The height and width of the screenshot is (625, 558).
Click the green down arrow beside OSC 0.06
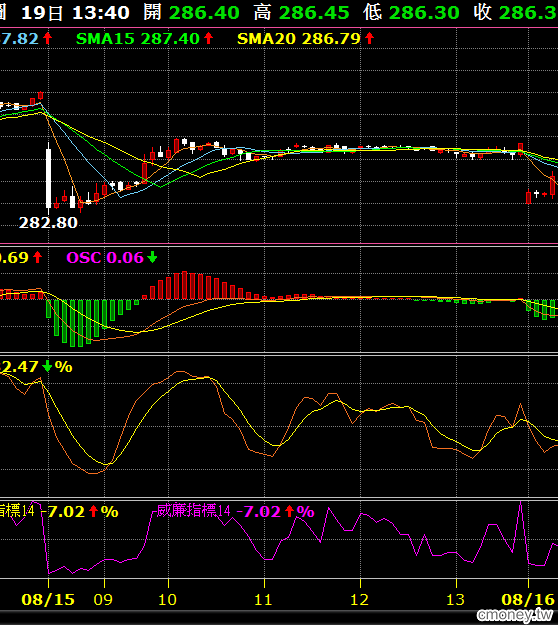coord(152,257)
